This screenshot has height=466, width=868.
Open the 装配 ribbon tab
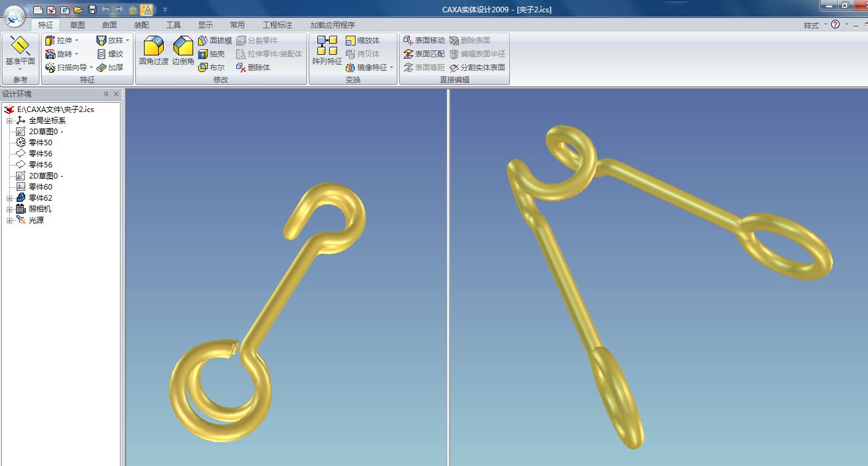[x=141, y=25]
